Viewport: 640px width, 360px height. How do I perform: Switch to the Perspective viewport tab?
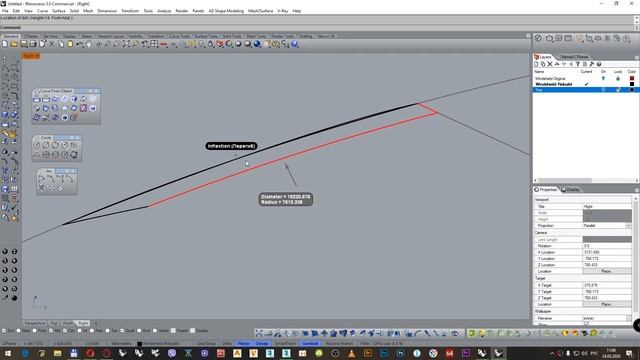(x=35, y=323)
